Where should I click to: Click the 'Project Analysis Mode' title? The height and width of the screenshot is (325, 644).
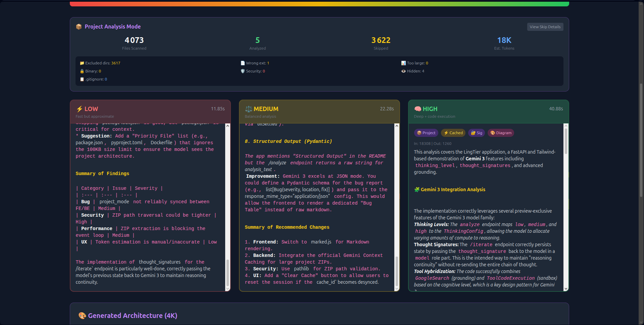113,26
